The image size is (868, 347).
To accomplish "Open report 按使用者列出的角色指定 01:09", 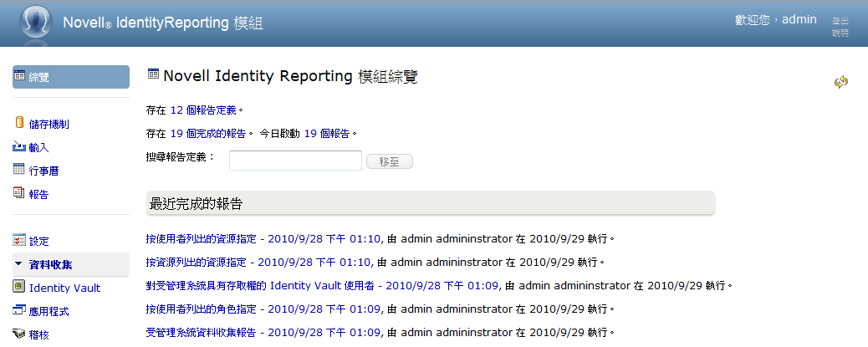I will point(263,309).
